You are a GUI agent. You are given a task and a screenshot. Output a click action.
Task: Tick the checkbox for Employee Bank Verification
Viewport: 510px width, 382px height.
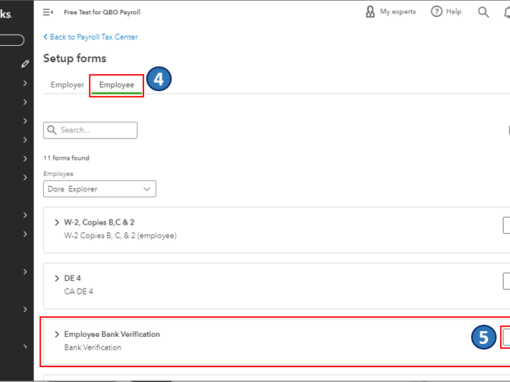pyautogui.click(x=506, y=337)
